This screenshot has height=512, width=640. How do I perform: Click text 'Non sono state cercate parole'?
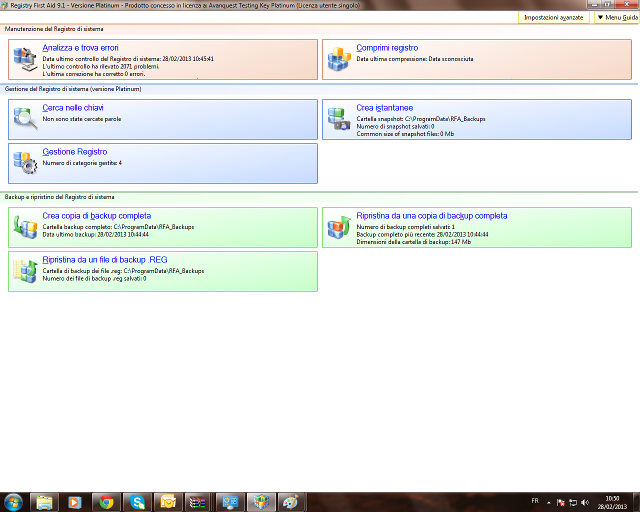tap(82, 119)
